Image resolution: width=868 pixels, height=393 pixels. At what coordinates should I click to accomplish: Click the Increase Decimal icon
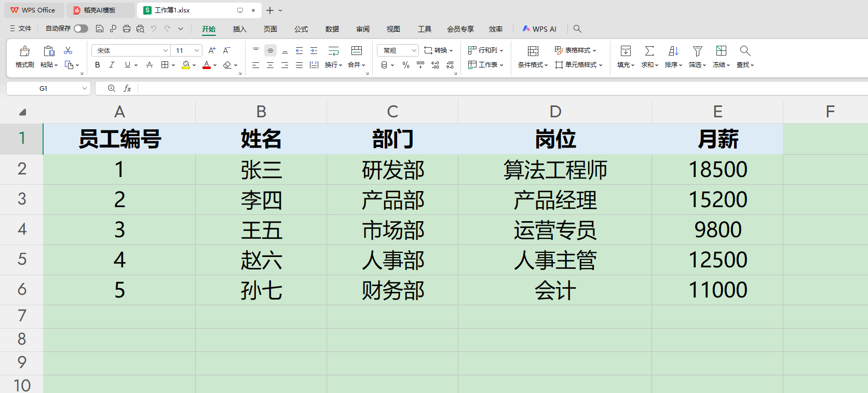pos(435,65)
